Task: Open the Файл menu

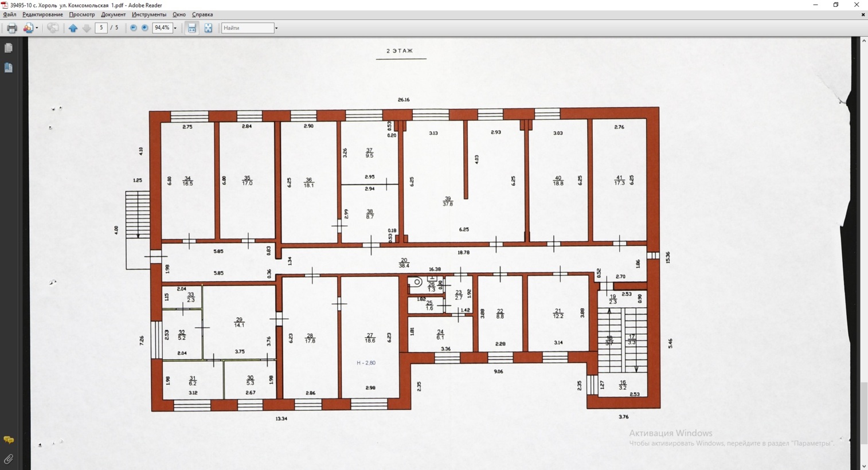Action: coord(10,14)
